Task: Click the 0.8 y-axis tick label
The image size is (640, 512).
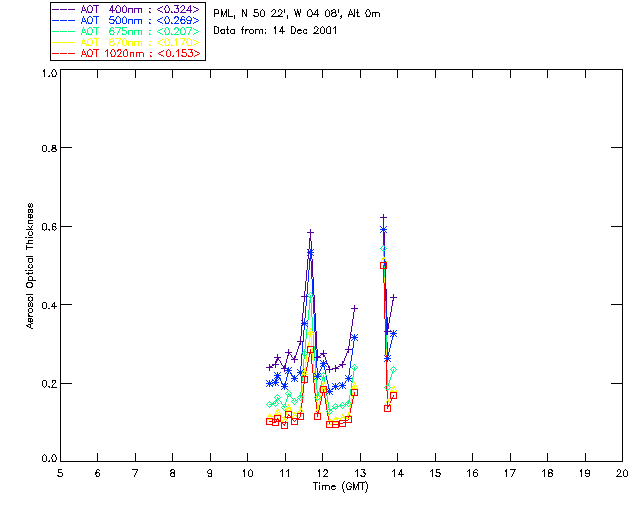Action: coord(49,148)
